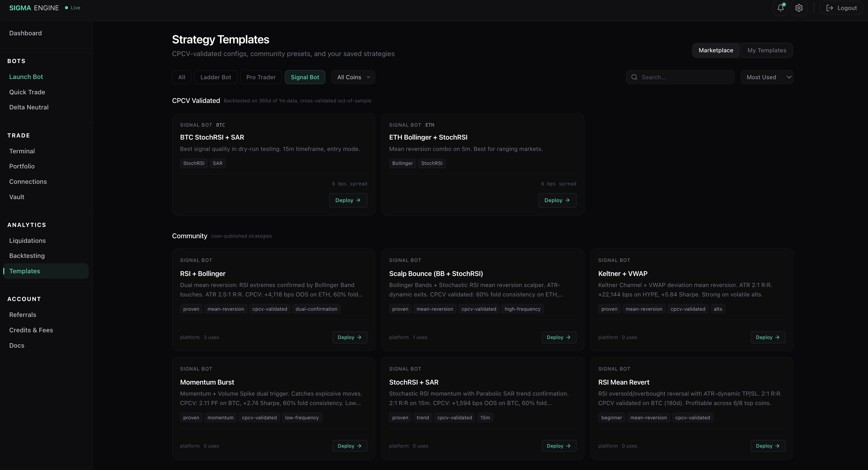Image resolution: width=868 pixels, height=470 pixels.
Task: Click the alts tag
Action: pos(718,309)
